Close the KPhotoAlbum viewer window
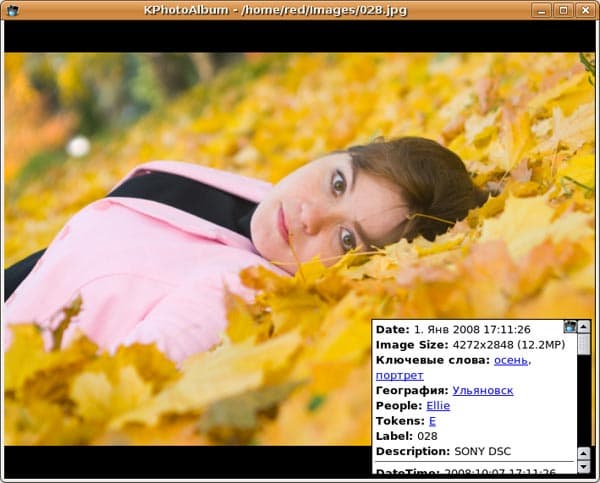 pos(585,10)
